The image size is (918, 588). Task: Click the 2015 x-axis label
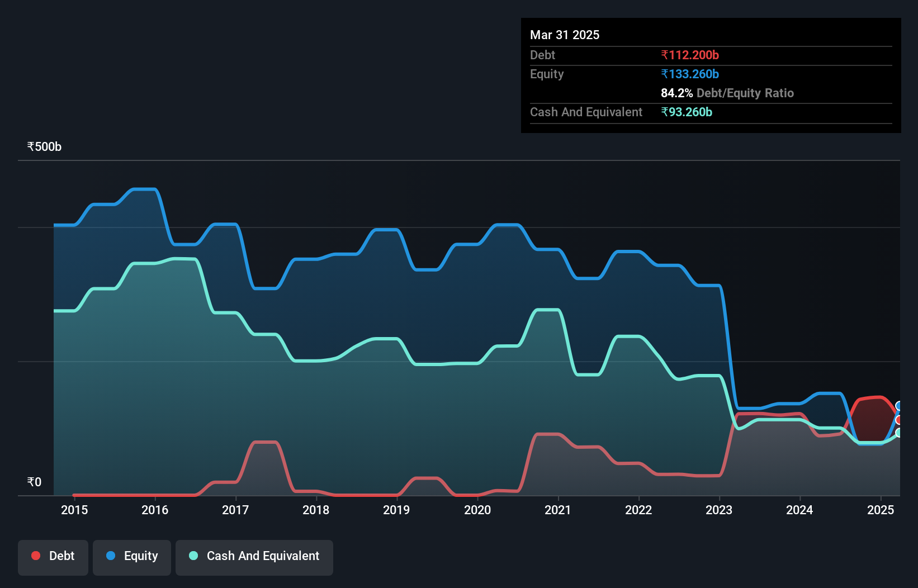point(74,510)
